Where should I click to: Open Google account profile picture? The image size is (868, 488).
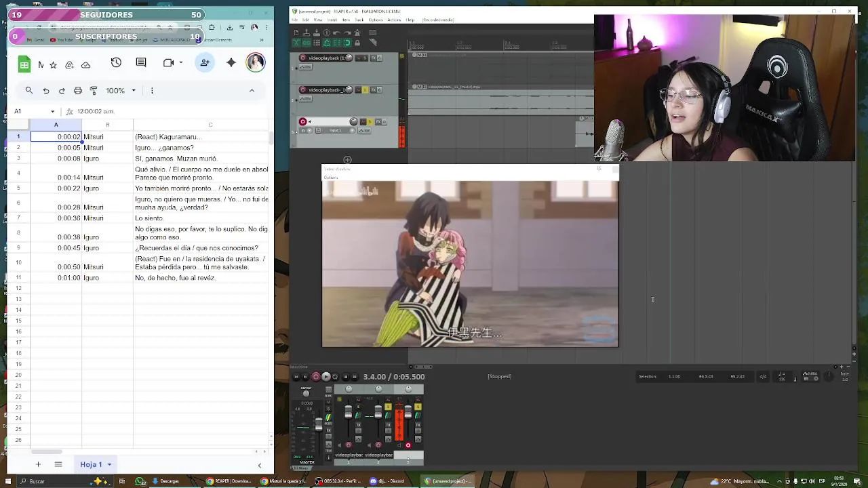point(256,62)
